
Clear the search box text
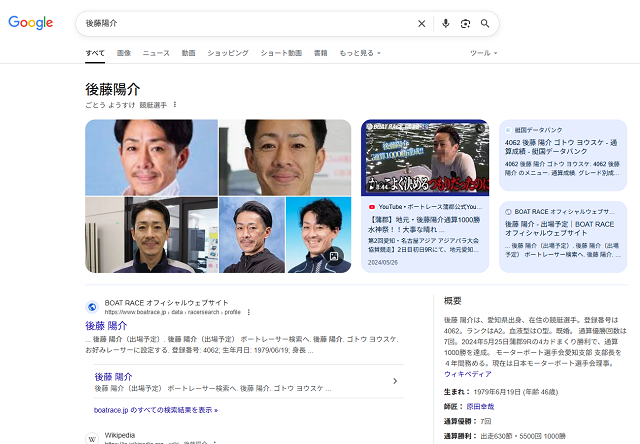422,24
